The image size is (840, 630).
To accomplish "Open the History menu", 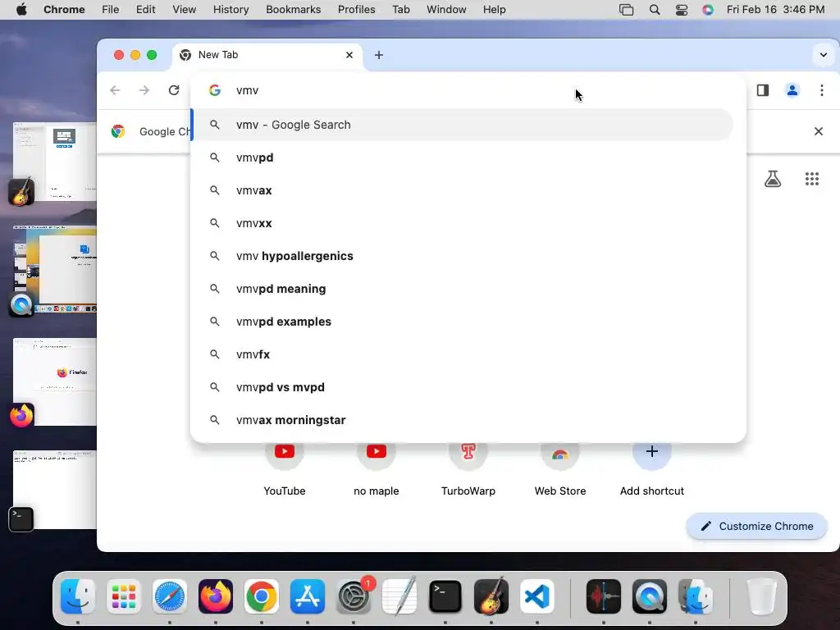I will tap(231, 10).
